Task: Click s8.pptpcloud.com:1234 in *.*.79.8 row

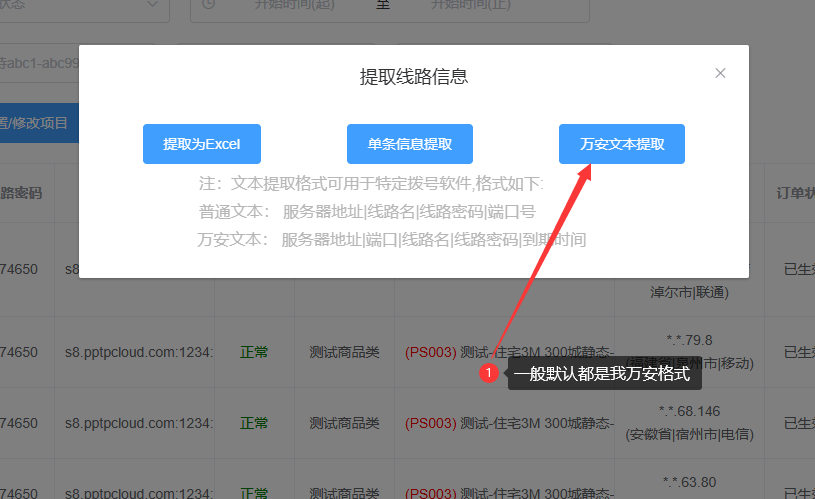Action: pos(139,352)
